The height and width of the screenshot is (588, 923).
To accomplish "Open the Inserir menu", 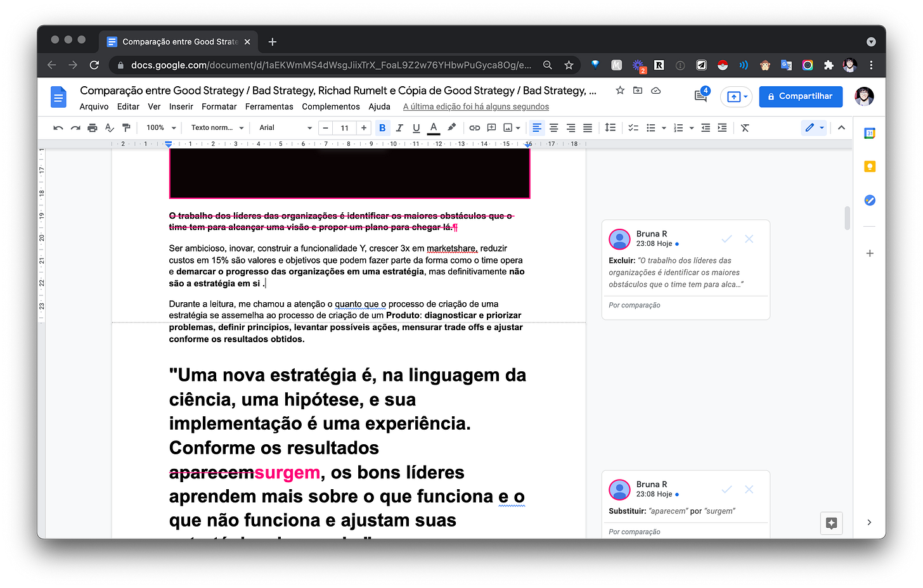I will (x=181, y=106).
